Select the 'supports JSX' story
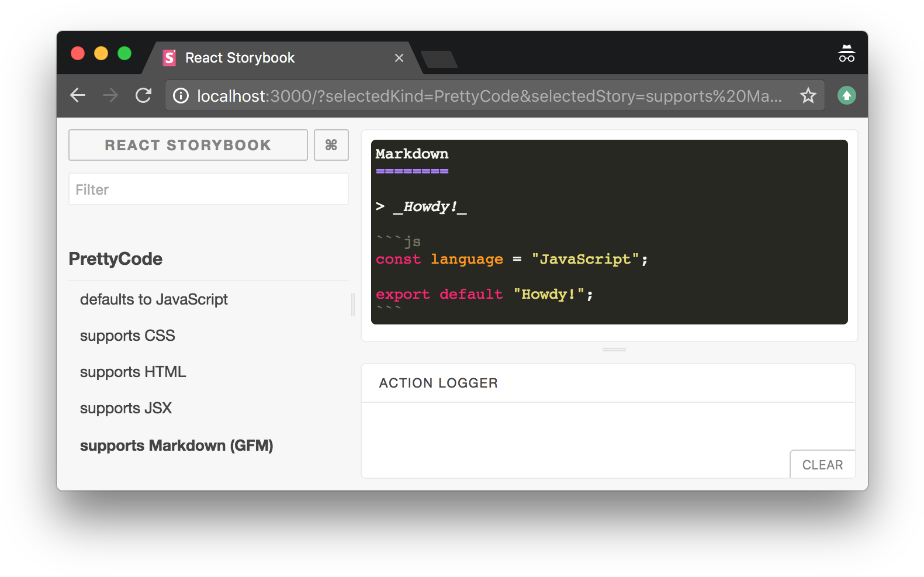 126,408
